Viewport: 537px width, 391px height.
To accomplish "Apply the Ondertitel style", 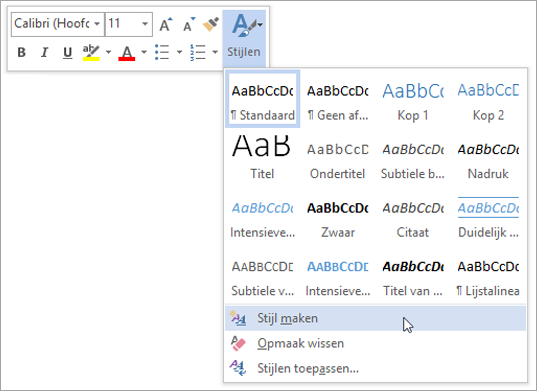I will (x=337, y=157).
